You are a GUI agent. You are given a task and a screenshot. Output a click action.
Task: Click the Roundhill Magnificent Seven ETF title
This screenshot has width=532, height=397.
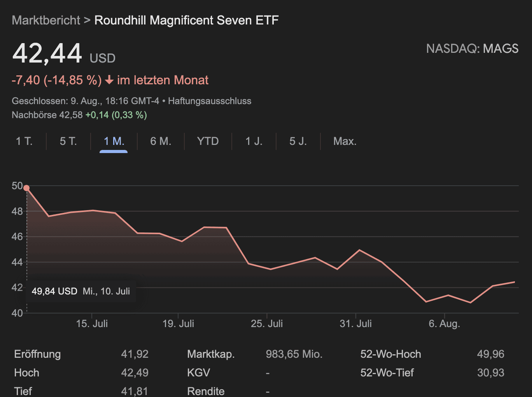tap(187, 20)
